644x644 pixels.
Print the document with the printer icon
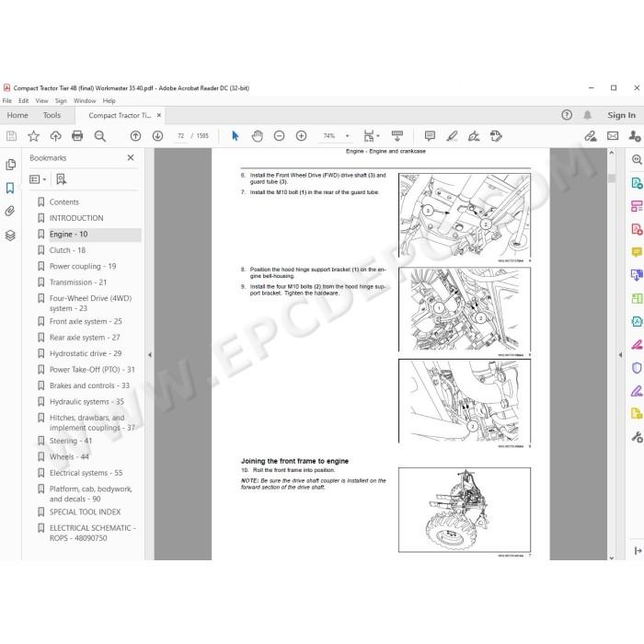77,136
